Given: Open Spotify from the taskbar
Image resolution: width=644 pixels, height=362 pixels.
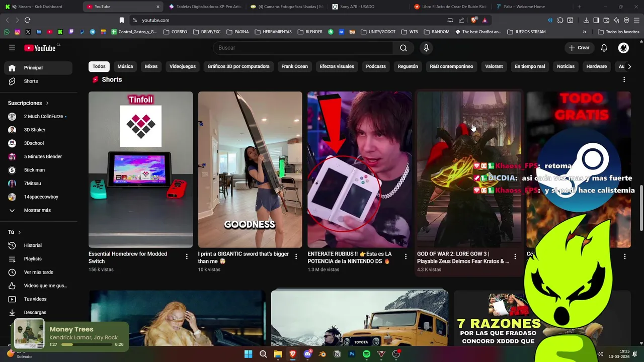Looking at the screenshot, I should point(366,354).
